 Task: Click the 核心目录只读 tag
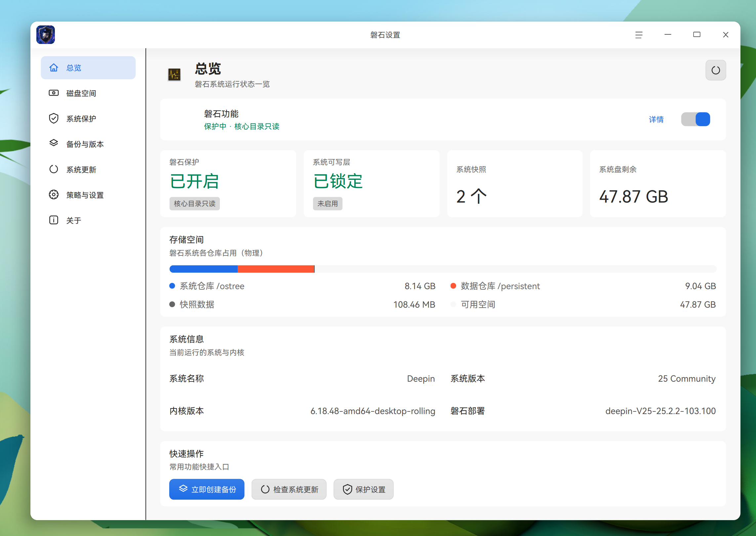point(195,204)
